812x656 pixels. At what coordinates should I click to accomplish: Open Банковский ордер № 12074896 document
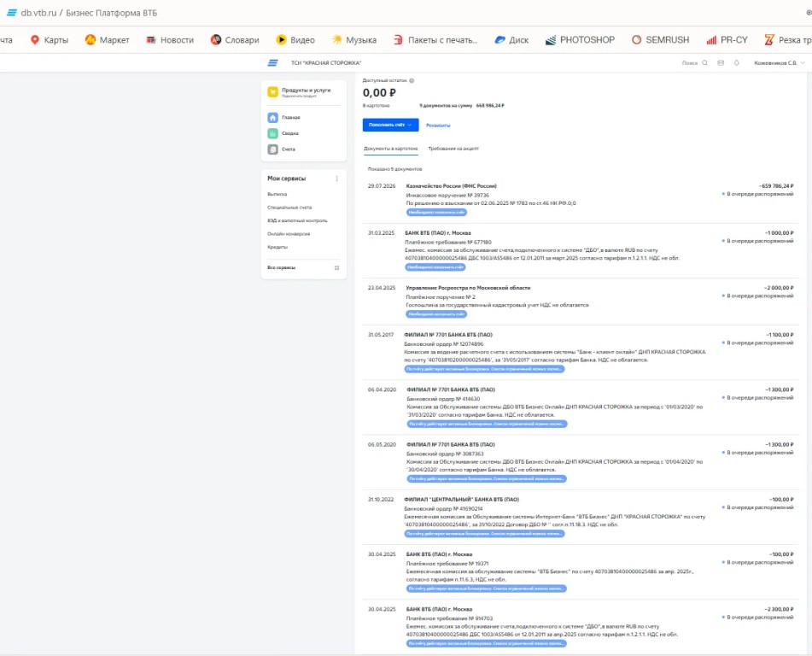click(581, 353)
